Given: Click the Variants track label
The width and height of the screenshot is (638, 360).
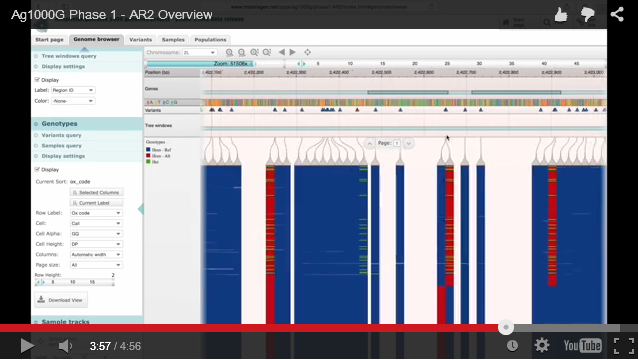Looking at the screenshot, I should [x=153, y=110].
